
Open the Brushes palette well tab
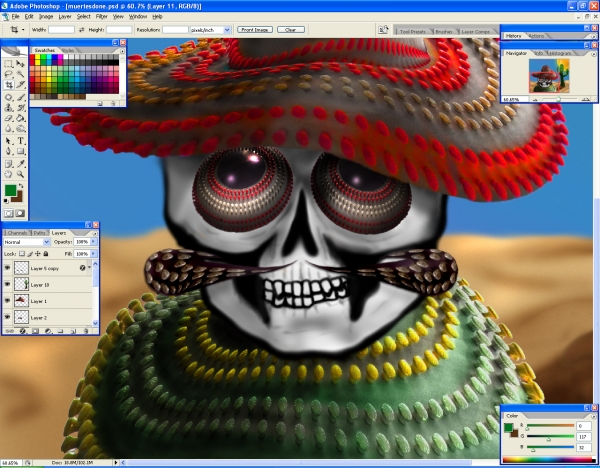pyautogui.click(x=444, y=31)
